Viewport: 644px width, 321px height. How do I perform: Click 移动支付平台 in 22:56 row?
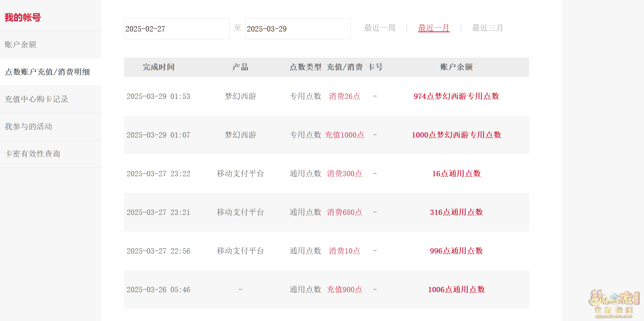240,251
